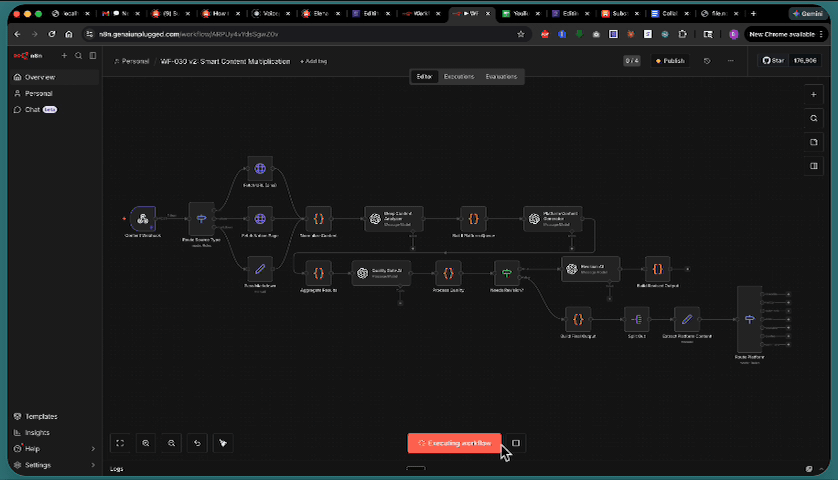Click the workflow title text
The height and width of the screenshot is (480, 838).
[225, 61]
